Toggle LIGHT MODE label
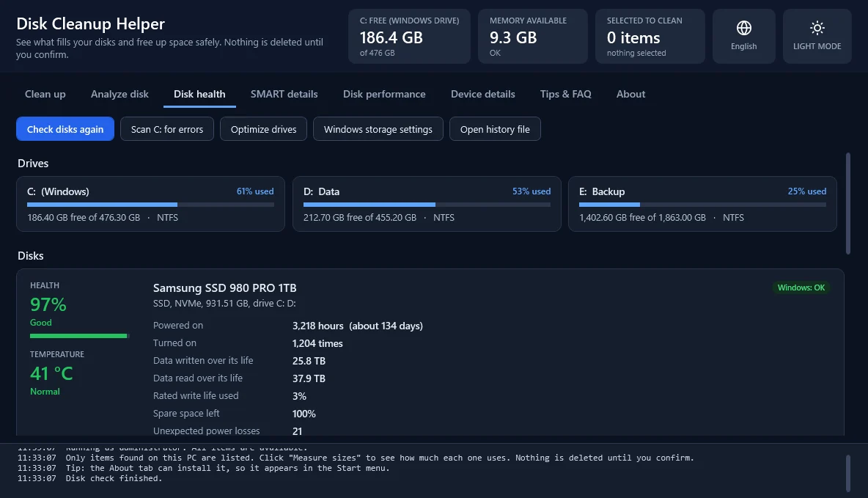 point(817,46)
